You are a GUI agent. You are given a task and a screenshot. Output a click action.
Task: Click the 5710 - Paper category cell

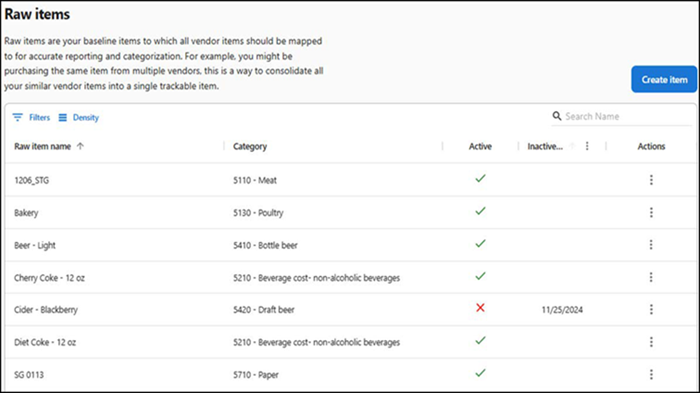(x=256, y=375)
